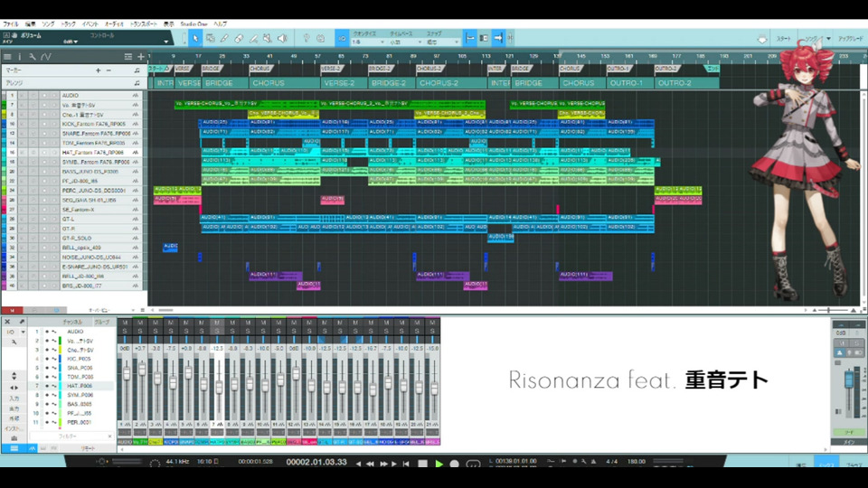Select the Arrow tool
Viewport: 868px width, 488px height.
tap(195, 38)
